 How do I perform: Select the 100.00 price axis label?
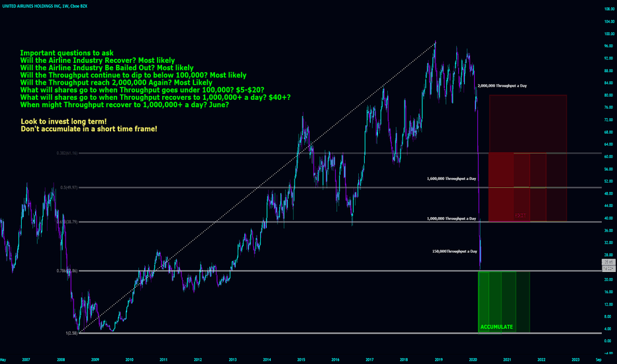pos(609,34)
